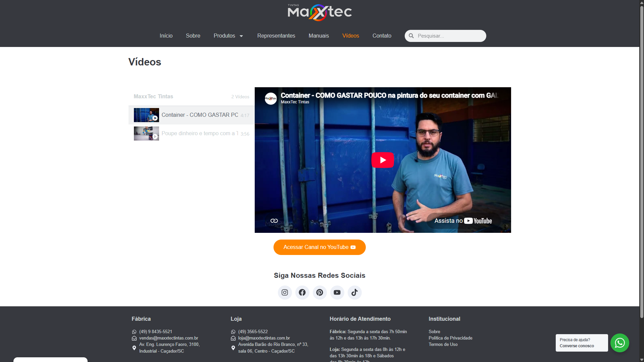
Task: Focus the Pesquisar search field
Action: click(445, 36)
